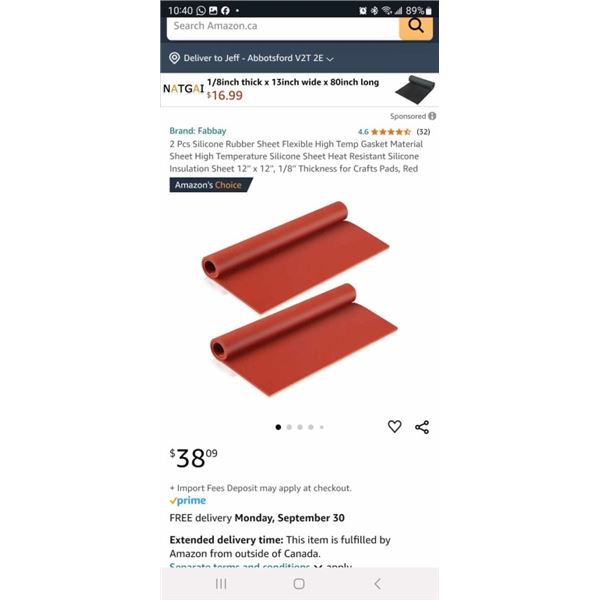Expand Separate terms and conditions chevron
The height and width of the screenshot is (600, 600).
pos(318,566)
